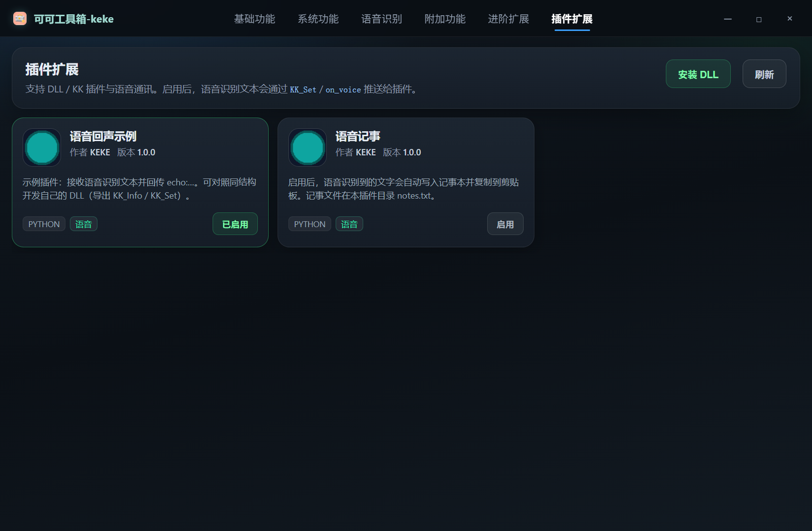Click the description starting with 启用后，语音识别到的文字
The height and width of the screenshot is (531, 812).
404,189
